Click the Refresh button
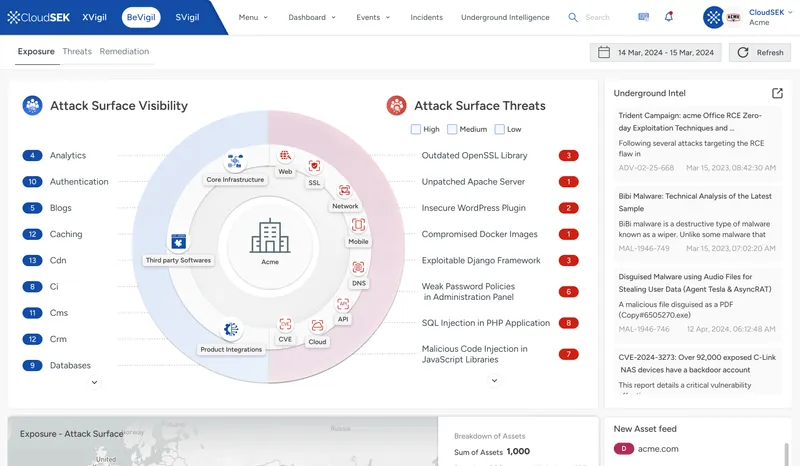The width and height of the screenshot is (800, 466). [x=760, y=52]
